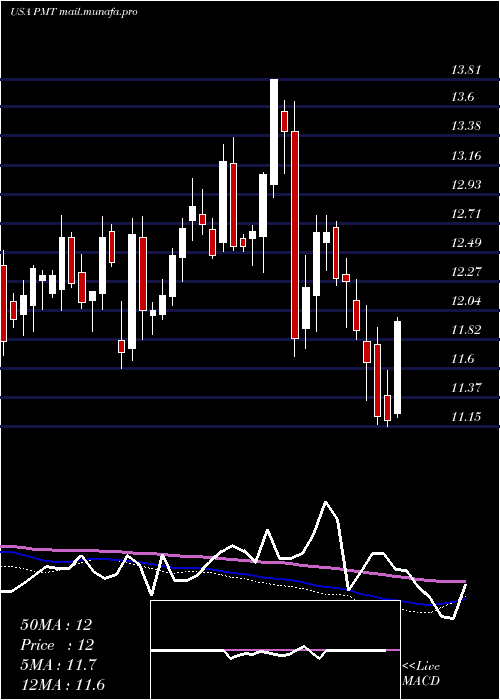Click the 13.81 price label
Screen dimensions: 500x700
pyautogui.click(x=466, y=70)
